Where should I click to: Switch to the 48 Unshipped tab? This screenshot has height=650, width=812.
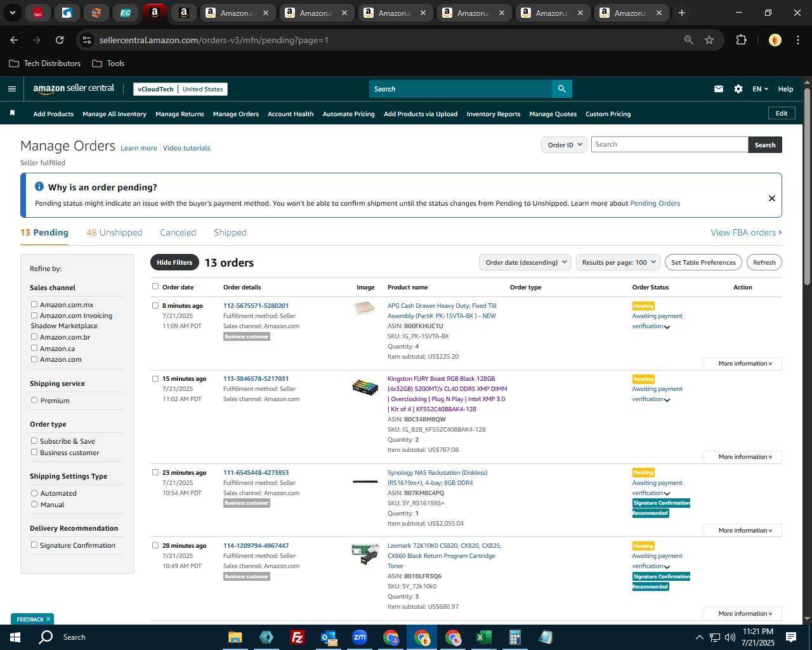114,232
